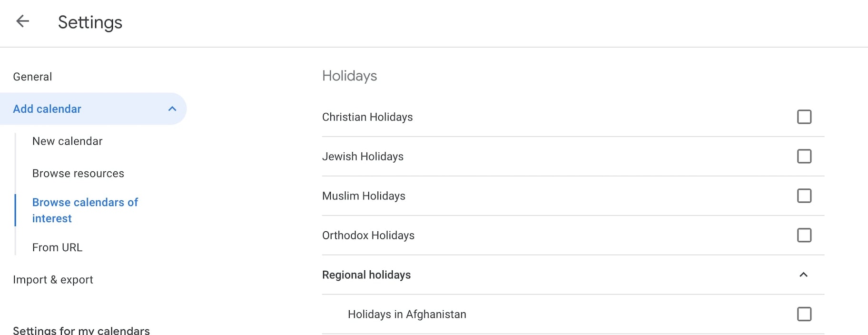Click the Muslim Holidays label
This screenshot has width=868, height=335.
pyautogui.click(x=364, y=196)
